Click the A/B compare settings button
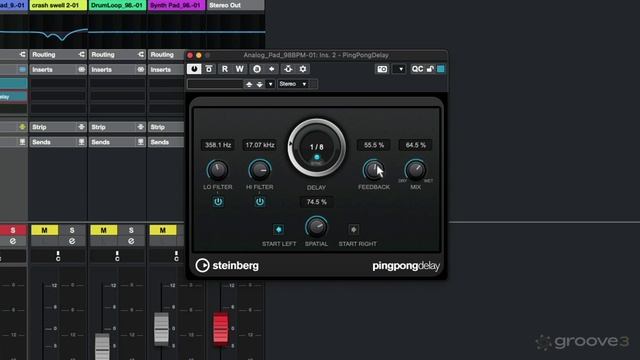This screenshot has width=640, height=360. (209, 69)
